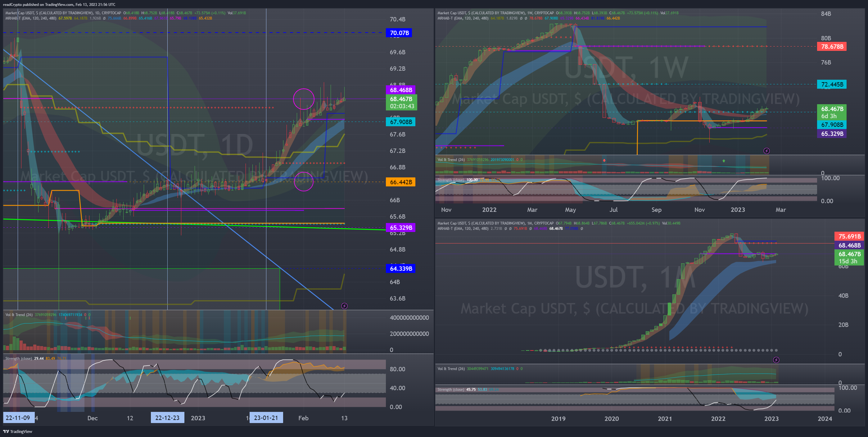
Task: Click the blue 64.339B price label
Action: click(401, 269)
